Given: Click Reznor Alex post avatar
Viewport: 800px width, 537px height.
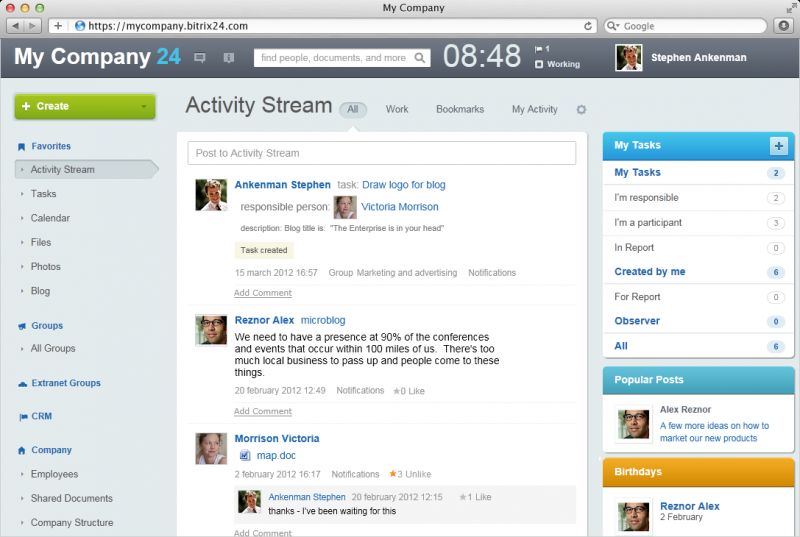Looking at the screenshot, I should point(211,330).
